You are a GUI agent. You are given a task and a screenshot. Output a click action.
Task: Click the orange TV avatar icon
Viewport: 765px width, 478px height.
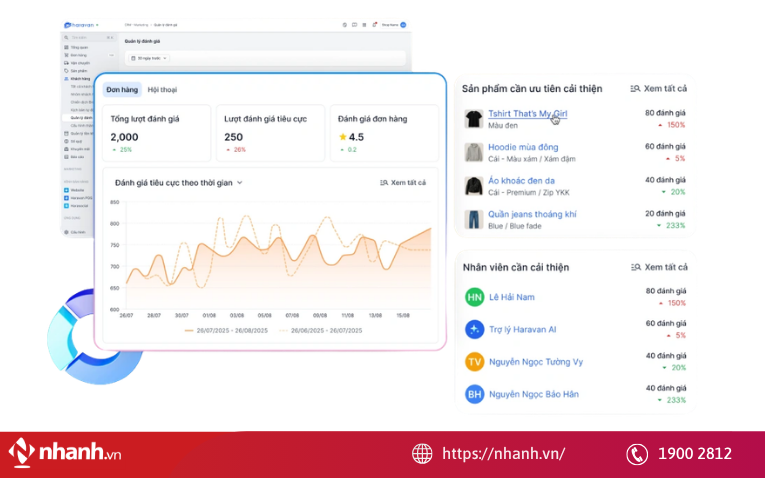pos(474,362)
